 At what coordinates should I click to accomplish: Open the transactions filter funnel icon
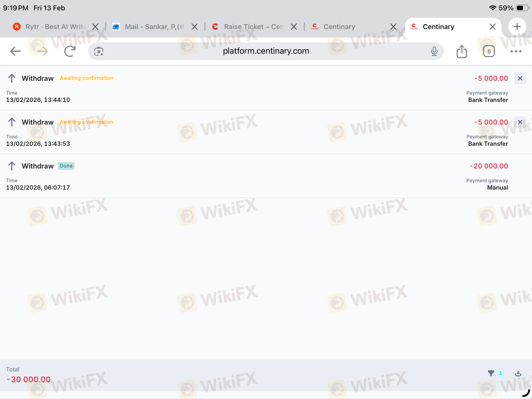(x=491, y=373)
